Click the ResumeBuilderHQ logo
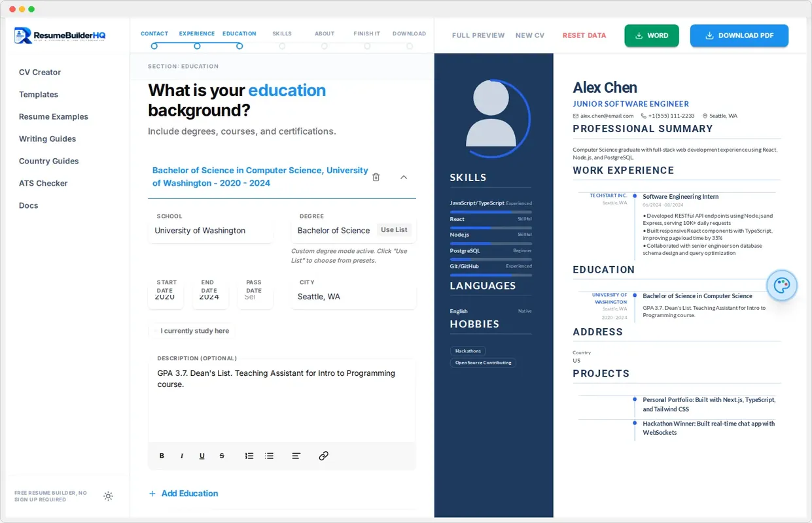 click(x=60, y=35)
